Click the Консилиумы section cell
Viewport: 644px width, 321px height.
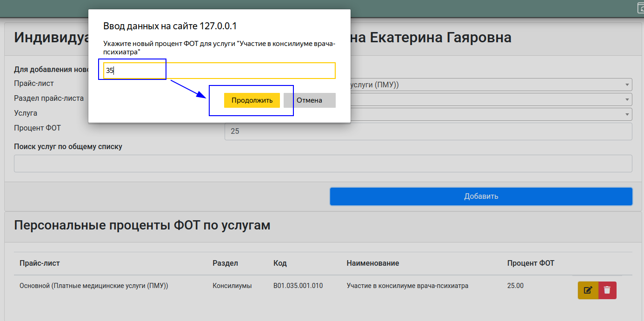(232, 286)
